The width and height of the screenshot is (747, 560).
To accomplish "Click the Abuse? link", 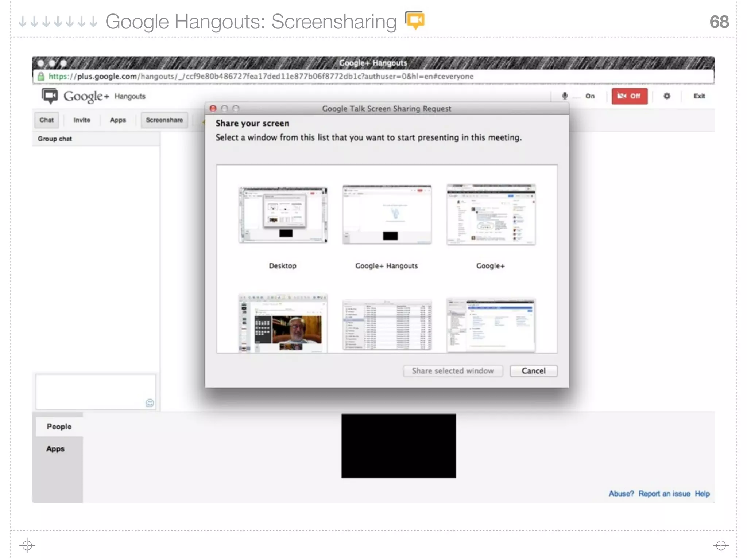I will pos(621,494).
